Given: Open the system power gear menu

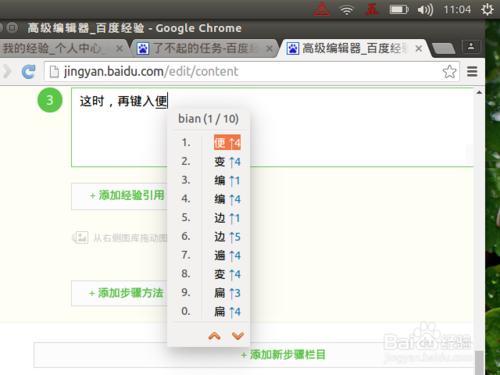Looking at the screenshot, I should click(x=487, y=9).
